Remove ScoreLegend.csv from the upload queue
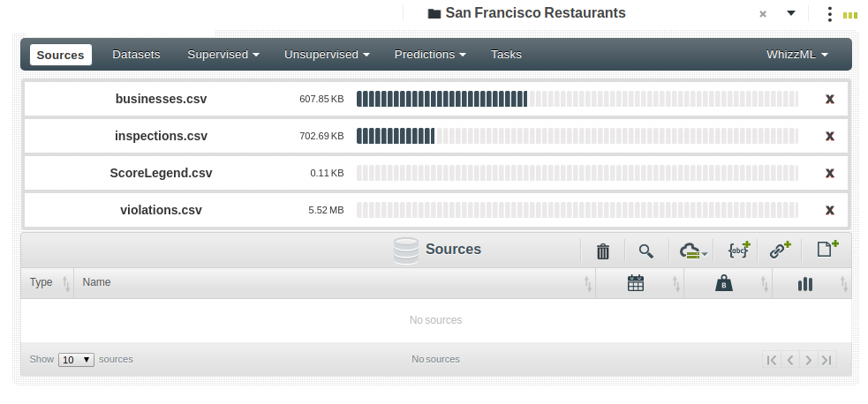Viewport: 868px width, 404px height. [x=830, y=173]
